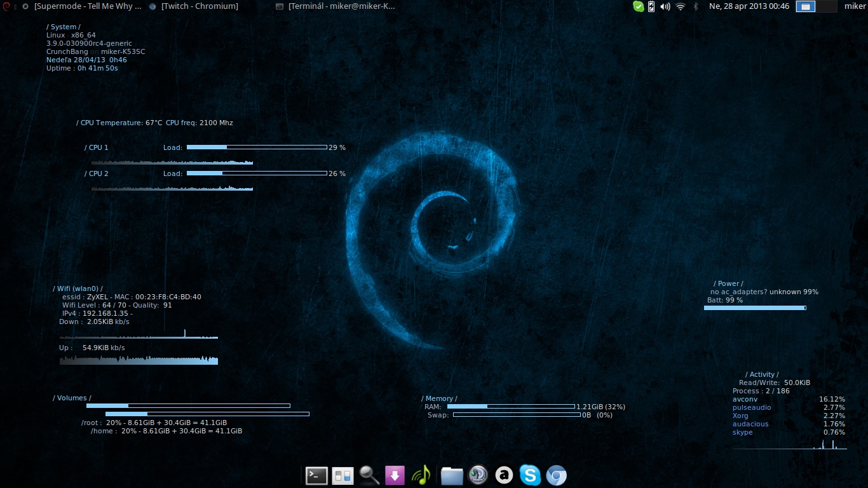
Task: Click the Bluetooth tray icon
Action: pyautogui.click(x=695, y=6)
